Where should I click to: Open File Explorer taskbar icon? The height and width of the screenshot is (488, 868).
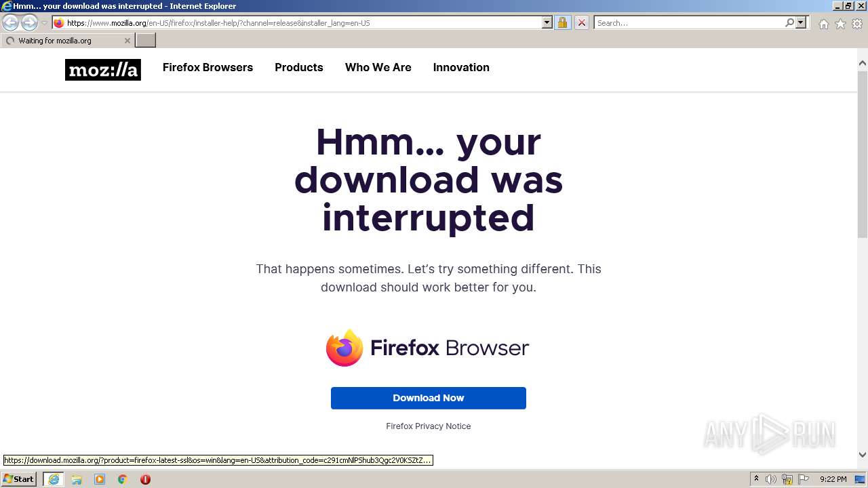77,479
